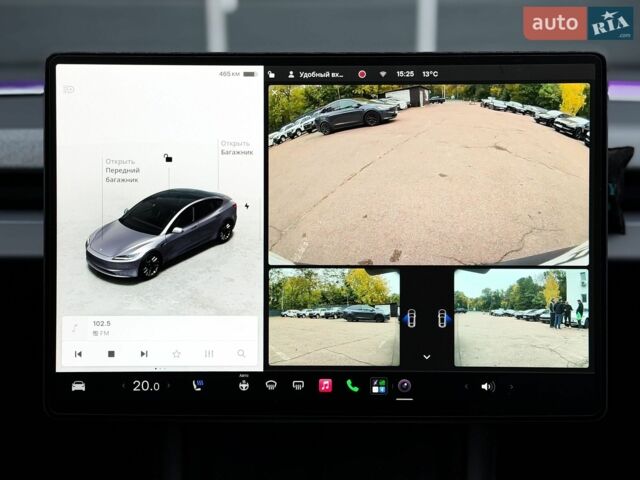
Task: Tap the music note station icon
Action: [x=75, y=328]
